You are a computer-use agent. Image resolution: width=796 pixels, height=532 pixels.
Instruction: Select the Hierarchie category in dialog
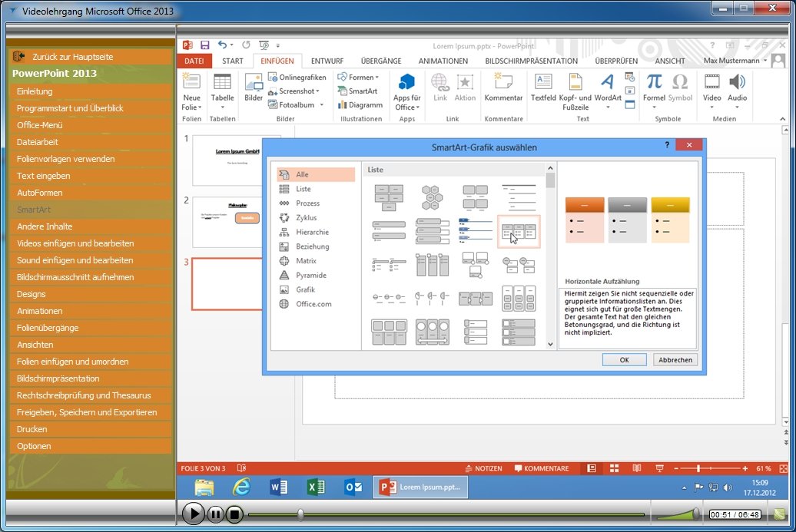312,232
